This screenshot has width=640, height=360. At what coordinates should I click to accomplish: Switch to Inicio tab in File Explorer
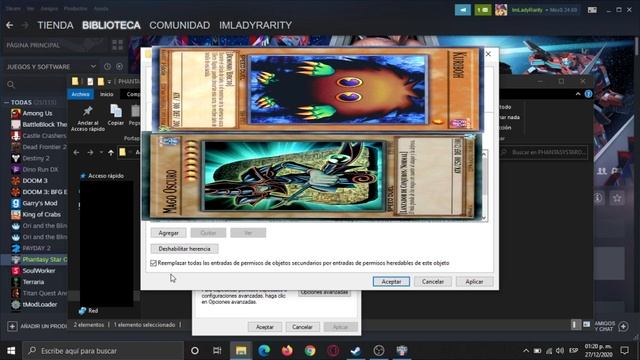click(107, 94)
